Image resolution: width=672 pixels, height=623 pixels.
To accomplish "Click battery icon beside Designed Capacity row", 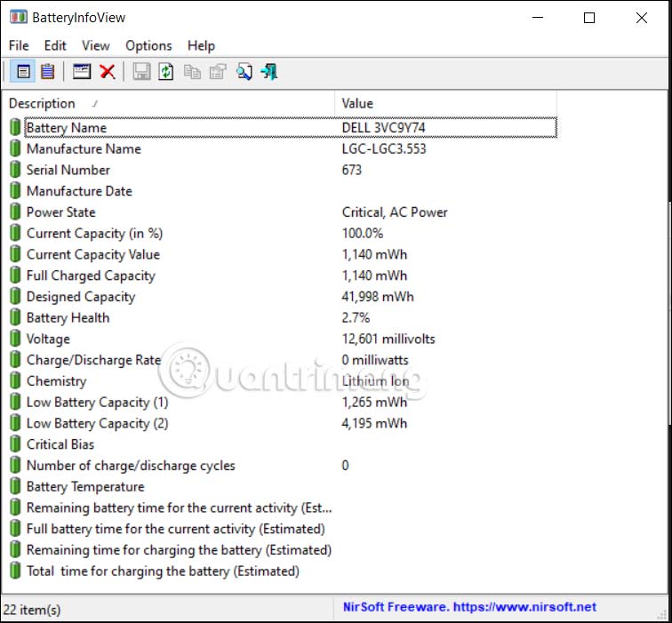I will (x=15, y=297).
